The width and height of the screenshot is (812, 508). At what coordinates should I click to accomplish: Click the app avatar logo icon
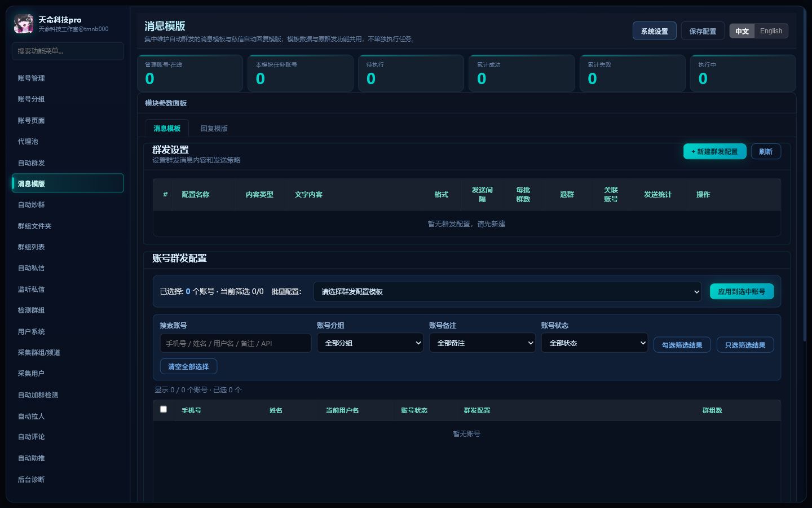[24, 24]
